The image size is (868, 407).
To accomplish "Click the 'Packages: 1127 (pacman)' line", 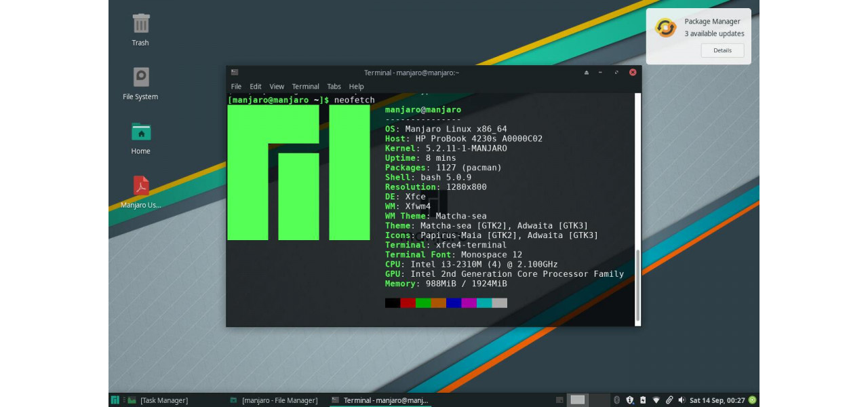I will pyautogui.click(x=443, y=168).
